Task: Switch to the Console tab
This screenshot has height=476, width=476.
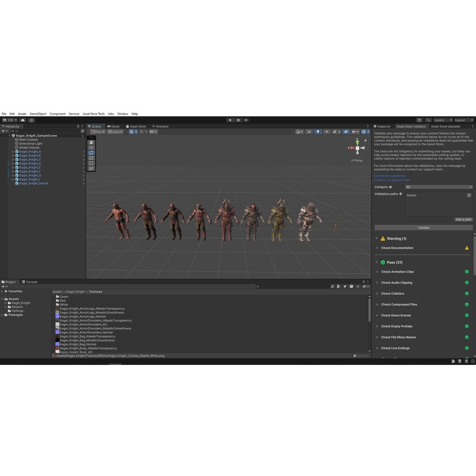Action: (x=30, y=282)
